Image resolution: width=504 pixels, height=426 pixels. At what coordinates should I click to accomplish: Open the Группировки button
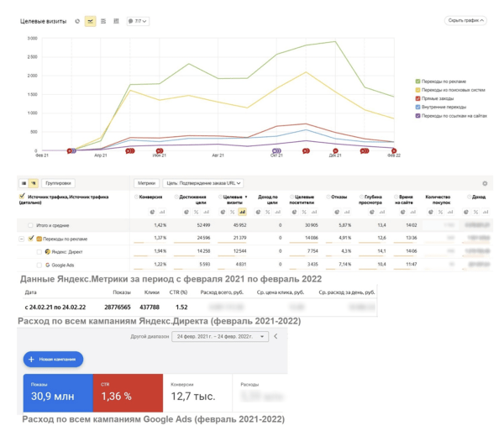[x=58, y=183]
